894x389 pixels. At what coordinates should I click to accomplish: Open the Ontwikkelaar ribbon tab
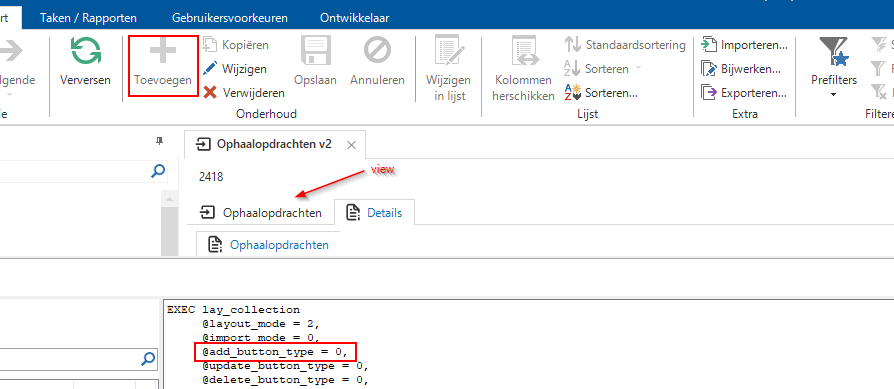355,18
